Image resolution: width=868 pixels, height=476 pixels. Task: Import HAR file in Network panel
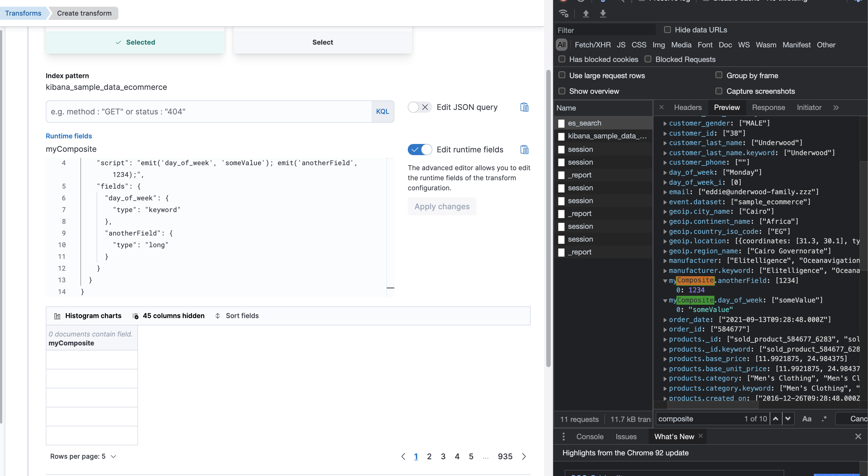(586, 14)
